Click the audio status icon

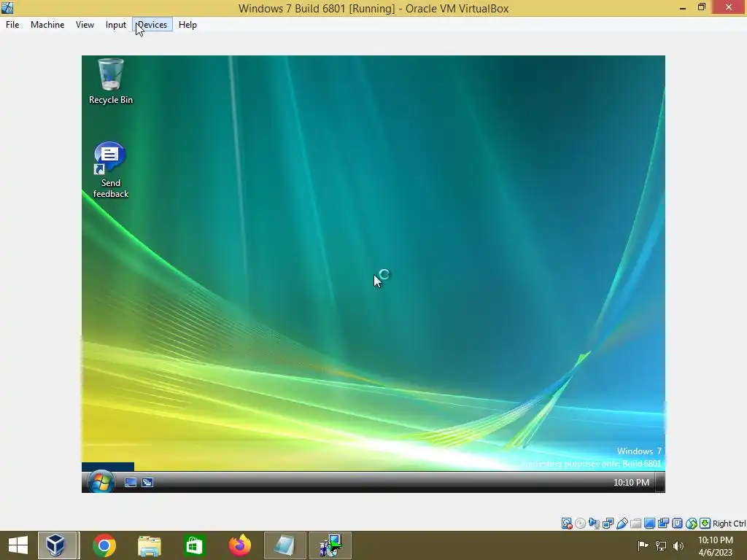(594, 524)
